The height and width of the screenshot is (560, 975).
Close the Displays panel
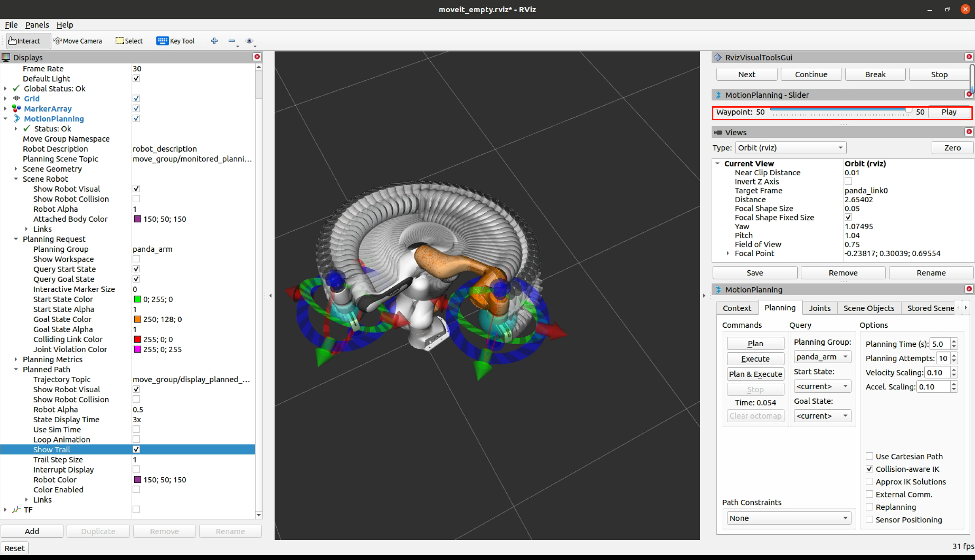[x=257, y=57]
